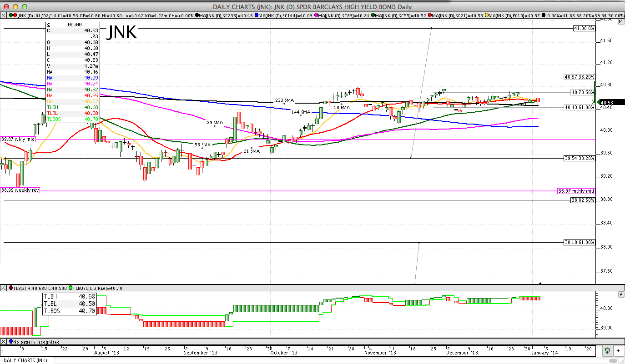Viewport: 625px width, 364px height.
Task: Click the black dot of the Fibonacci retracement legend
Action: [x=544, y=15]
